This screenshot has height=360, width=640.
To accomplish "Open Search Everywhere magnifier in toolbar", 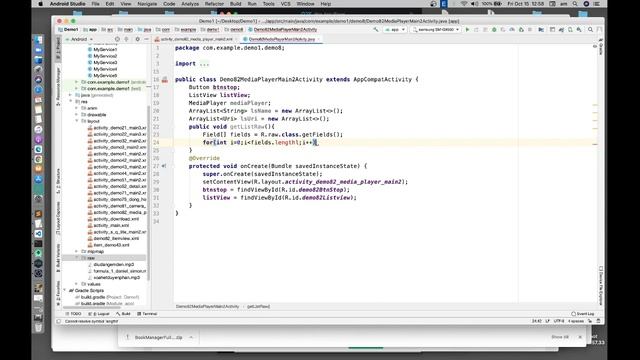I will (x=590, y=29).
